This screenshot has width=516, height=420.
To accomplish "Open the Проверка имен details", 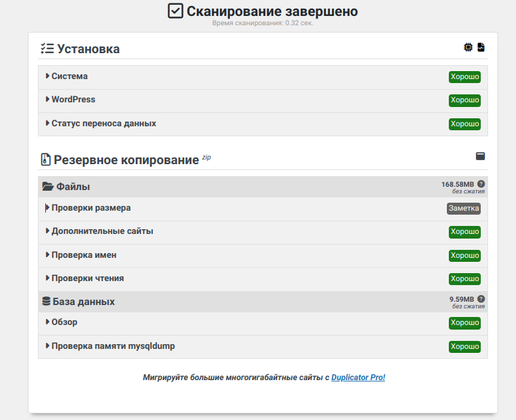I will (x=84, y=255).
